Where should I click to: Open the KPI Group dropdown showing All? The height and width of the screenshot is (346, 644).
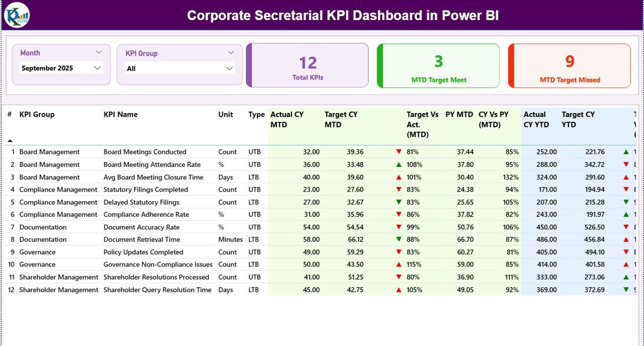tap(229, 68)
